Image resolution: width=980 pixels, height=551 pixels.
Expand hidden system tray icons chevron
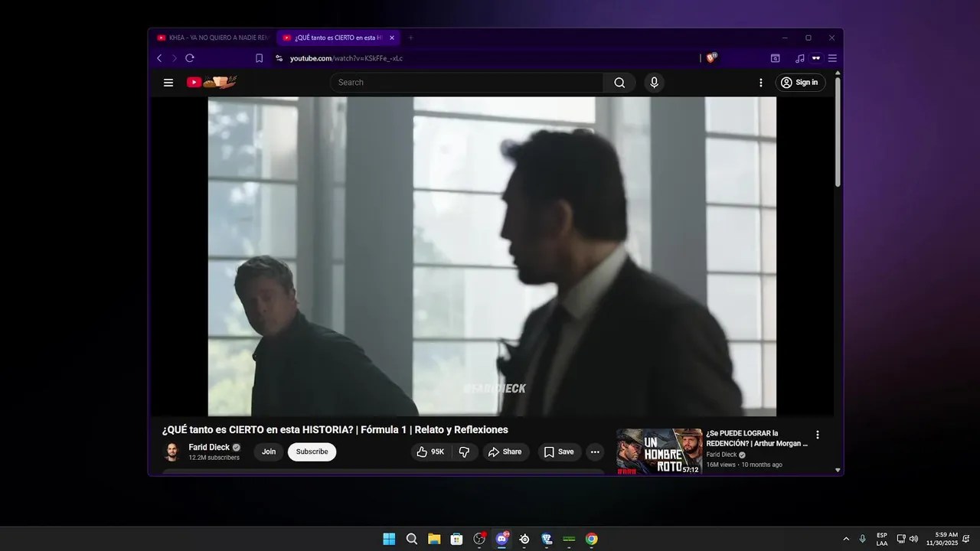coord(846,539)
